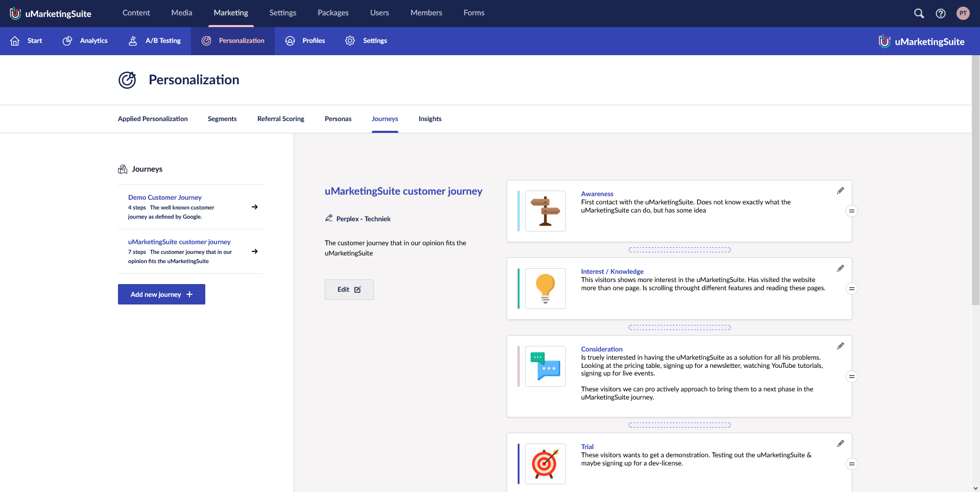
Task: Add step in dashed slot below Awareness
Action: pyautogui.click(x=680, y=250)
